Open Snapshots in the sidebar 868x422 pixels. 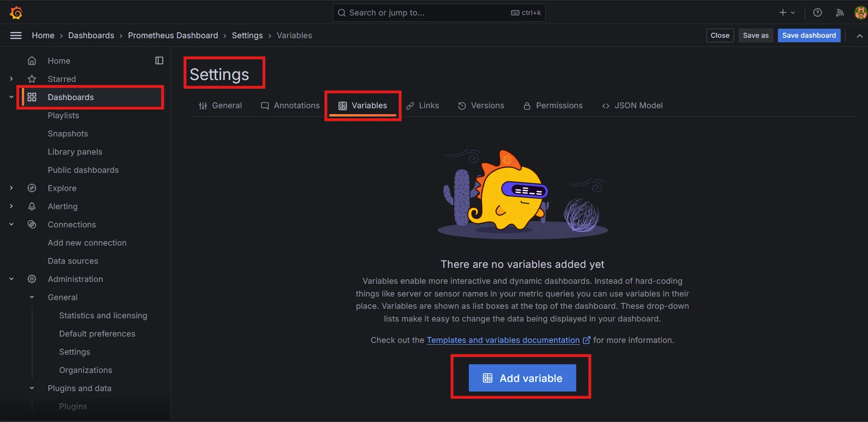(68, 134)
